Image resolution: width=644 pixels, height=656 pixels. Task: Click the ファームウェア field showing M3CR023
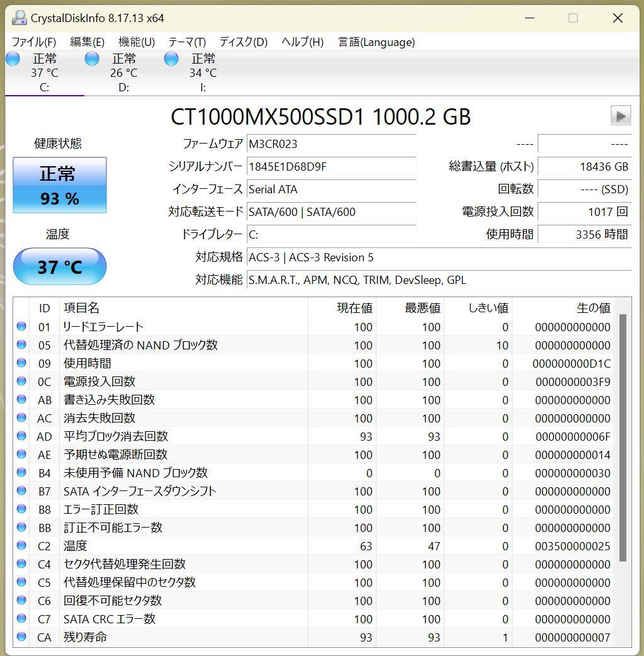pos(332,144)
